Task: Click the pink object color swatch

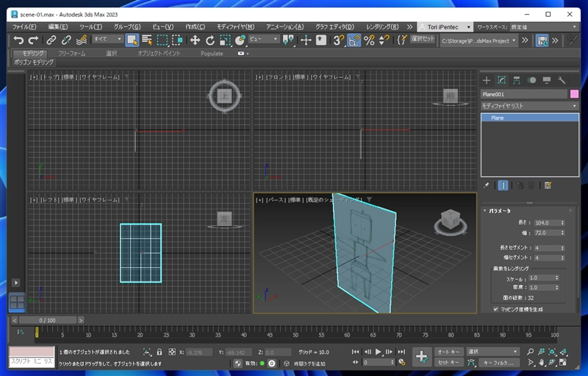Action: click(x=574, y=94)
